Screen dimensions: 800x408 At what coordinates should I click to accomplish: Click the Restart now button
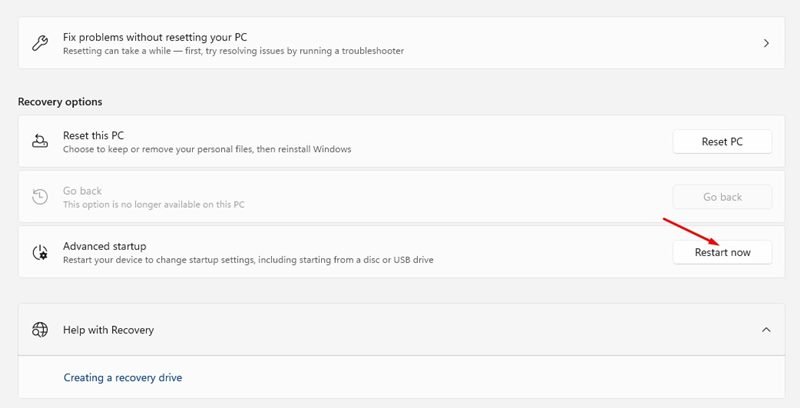[722, 252]
